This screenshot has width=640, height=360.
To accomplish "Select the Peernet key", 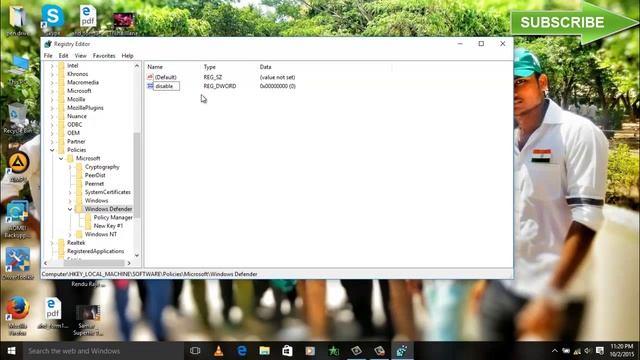I will (x=94, y=184).
